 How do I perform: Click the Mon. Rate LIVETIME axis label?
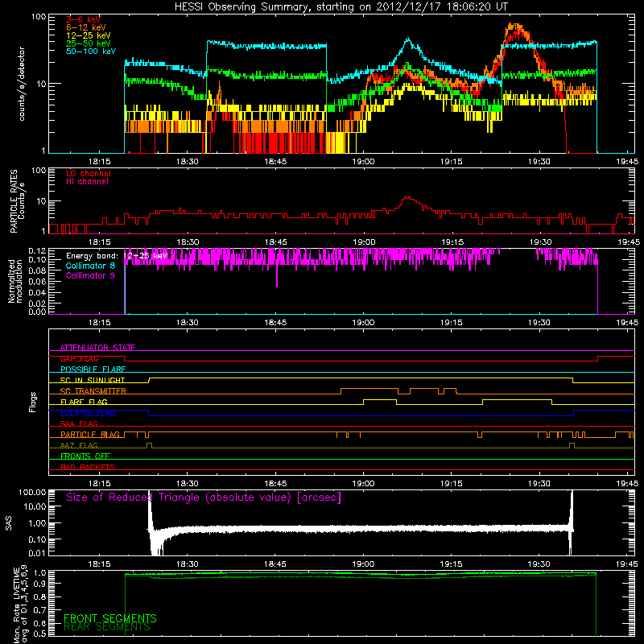21,605
